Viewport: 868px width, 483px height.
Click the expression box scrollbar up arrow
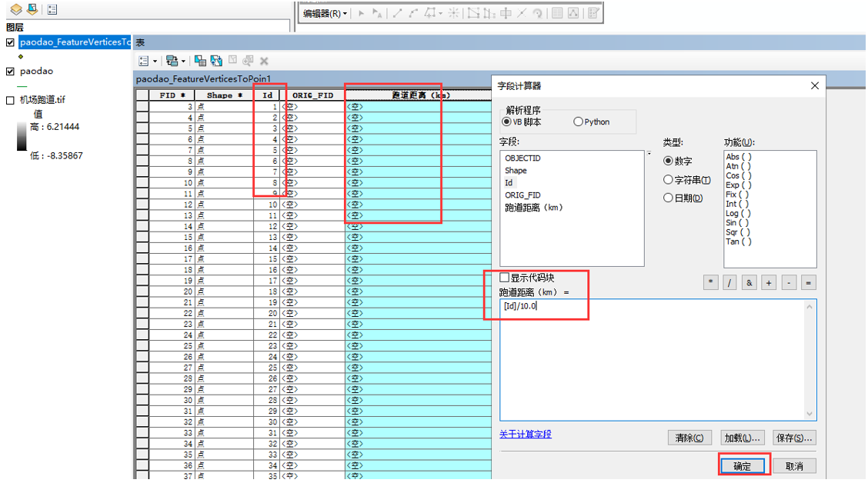[x=810, y=307]
